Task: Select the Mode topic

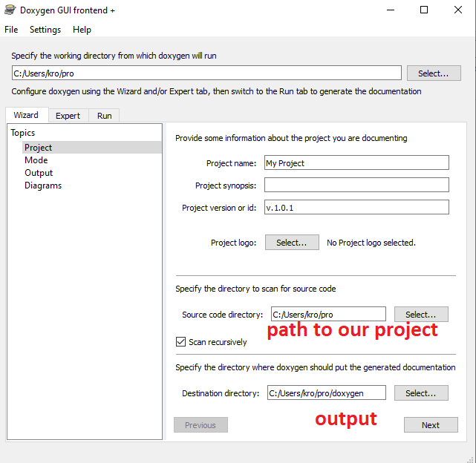Action: (x=36, y=160)
